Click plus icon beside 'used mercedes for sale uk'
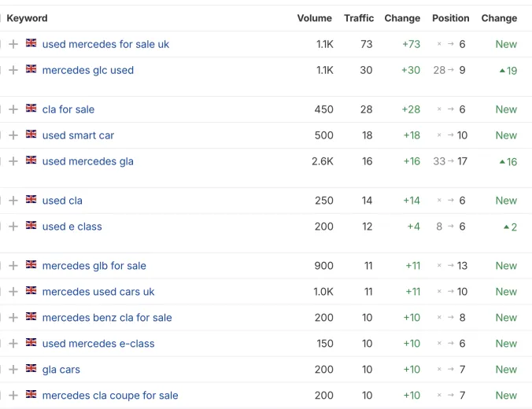Screen dimensions: 532x409 13,44
